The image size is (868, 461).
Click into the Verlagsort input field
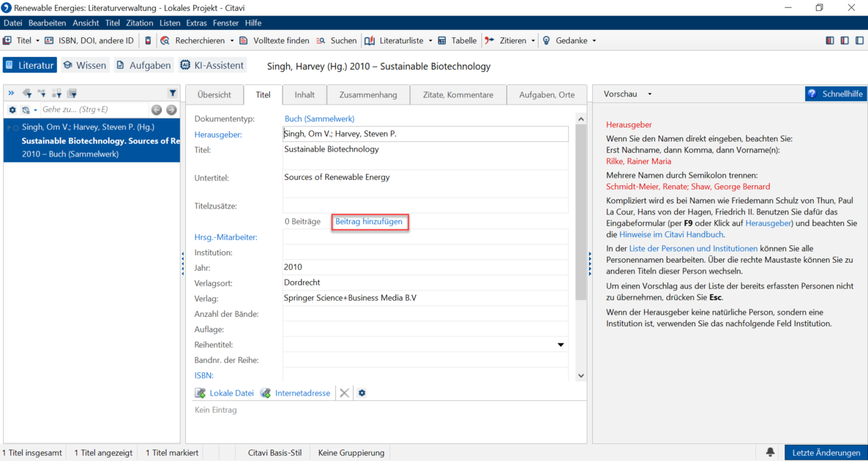(x=425, y=282)
